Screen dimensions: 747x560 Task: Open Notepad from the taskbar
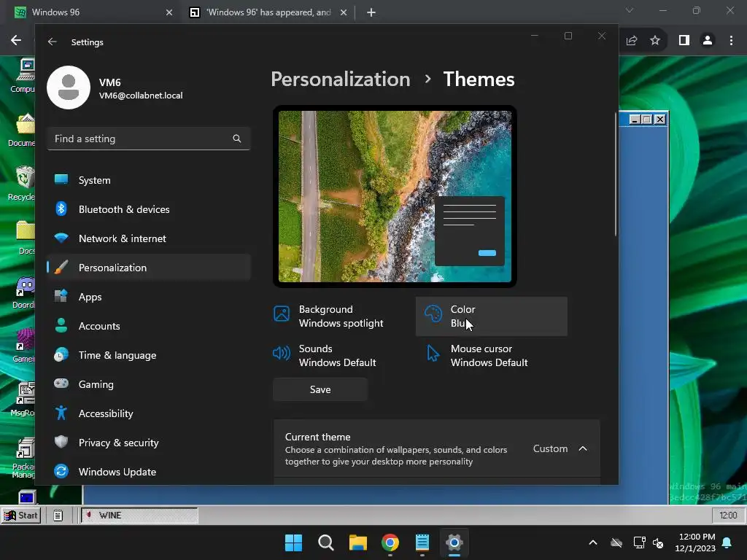click(422, 542)
